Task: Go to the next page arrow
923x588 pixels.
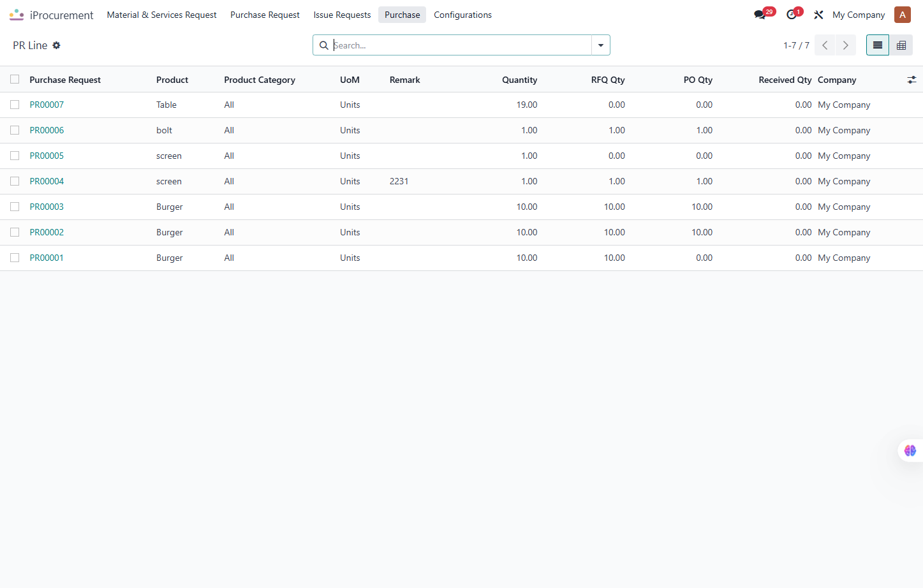Action: click(x=846, y=45)
